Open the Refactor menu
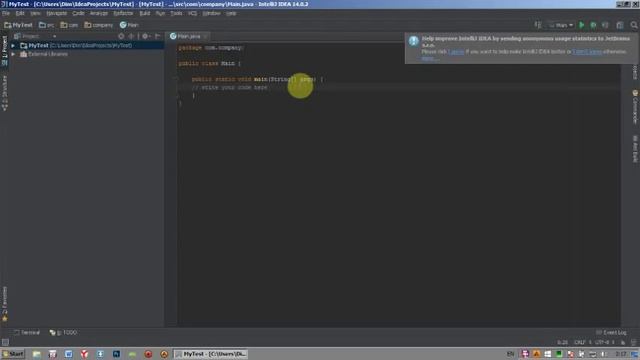 click(x=123, y=13)
